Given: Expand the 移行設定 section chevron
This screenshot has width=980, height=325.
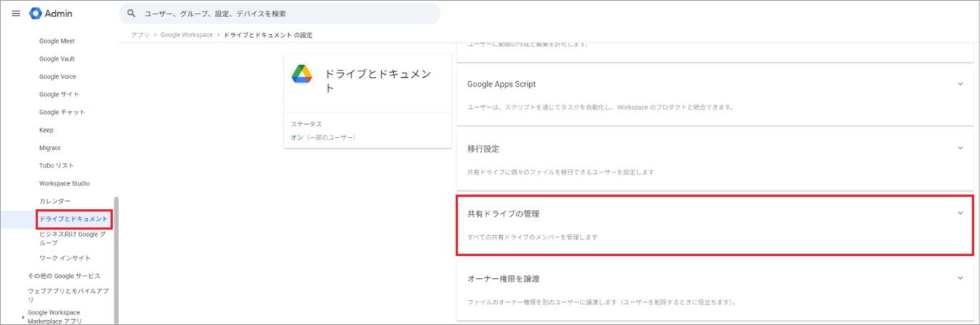Looking at the screenshot, I should coord(960,148).
